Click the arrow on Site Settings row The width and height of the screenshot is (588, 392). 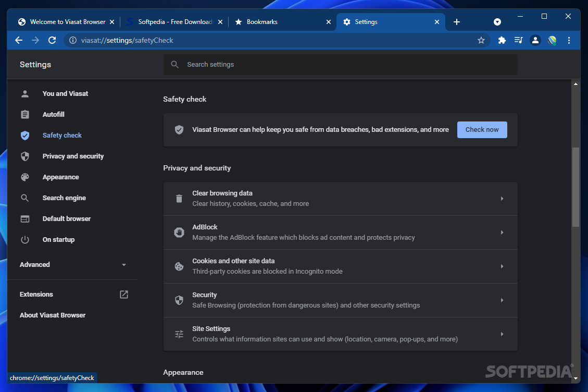[502, 334]
